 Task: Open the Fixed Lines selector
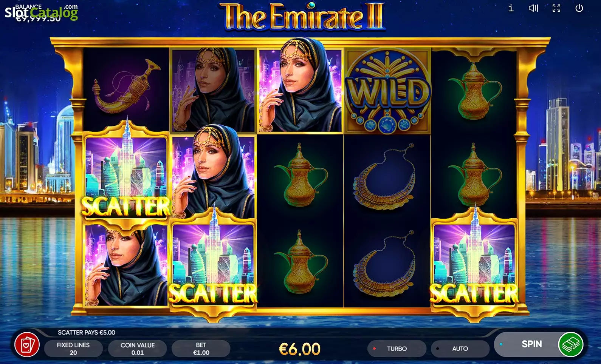pos(73,349)
